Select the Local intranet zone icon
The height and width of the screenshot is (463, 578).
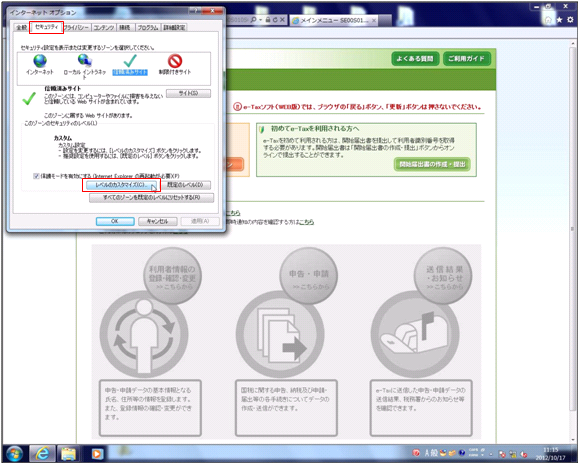85,61
